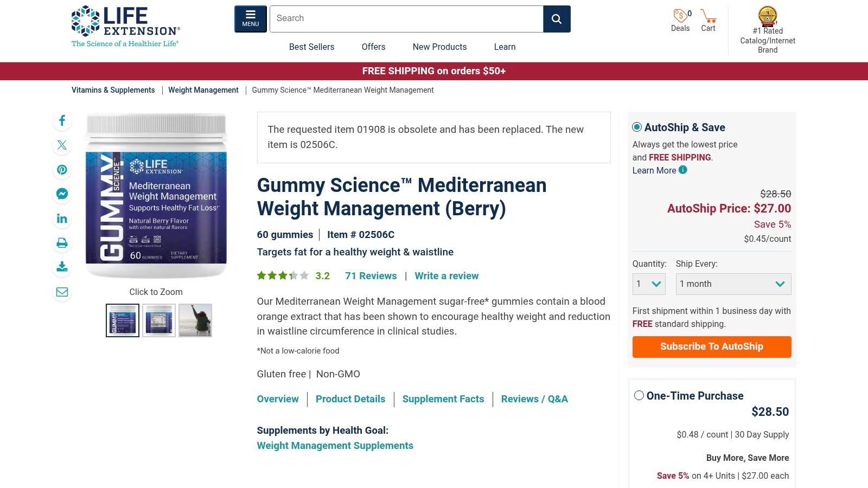This screenshot has height=488, width=868.
Task: Share product on Facebook icon
Action: pyautogui.click(x=62, y=120)
